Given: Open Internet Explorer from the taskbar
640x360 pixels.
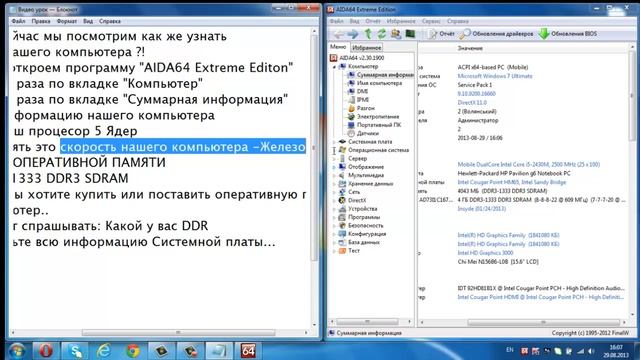Looking at the screenshot, I should (x=104, y=351).
